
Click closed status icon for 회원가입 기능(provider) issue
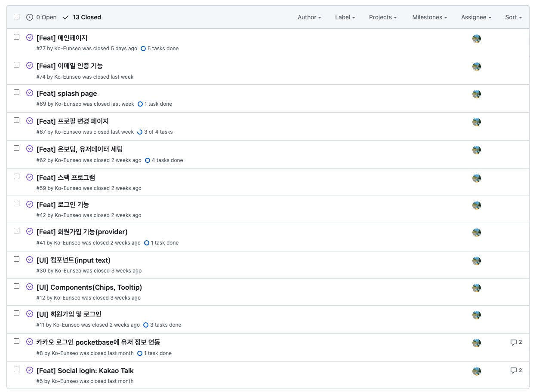[30, 231]
